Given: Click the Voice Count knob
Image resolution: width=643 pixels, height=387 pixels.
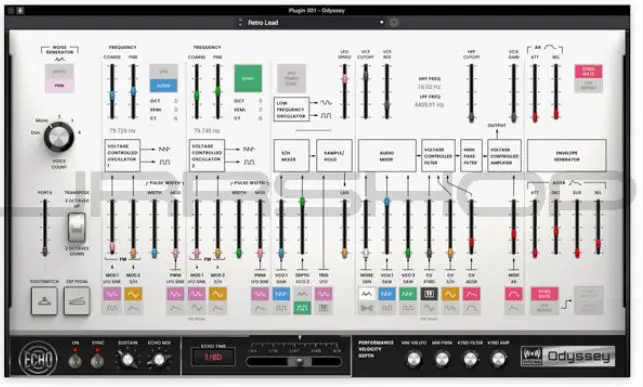Looking at the screenshot, I should [59, 137].
